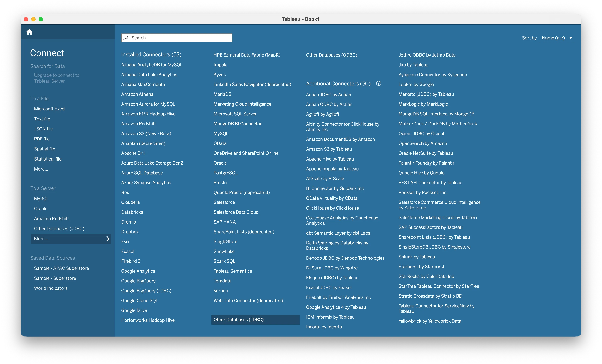
Task: Select Amazon Redshift in the left sidebar
Action: [x=52, y=219]
